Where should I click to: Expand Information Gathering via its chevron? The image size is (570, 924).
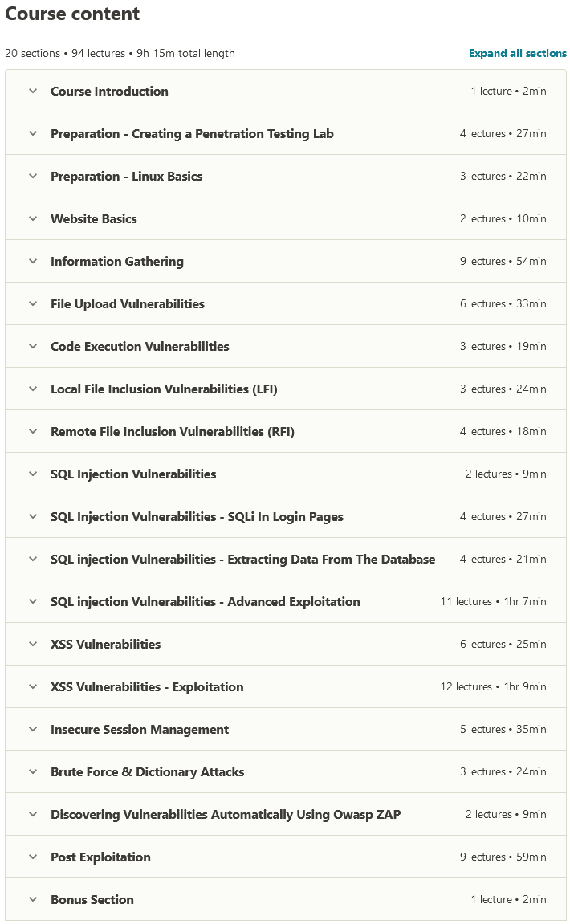(x=33, y=261)
